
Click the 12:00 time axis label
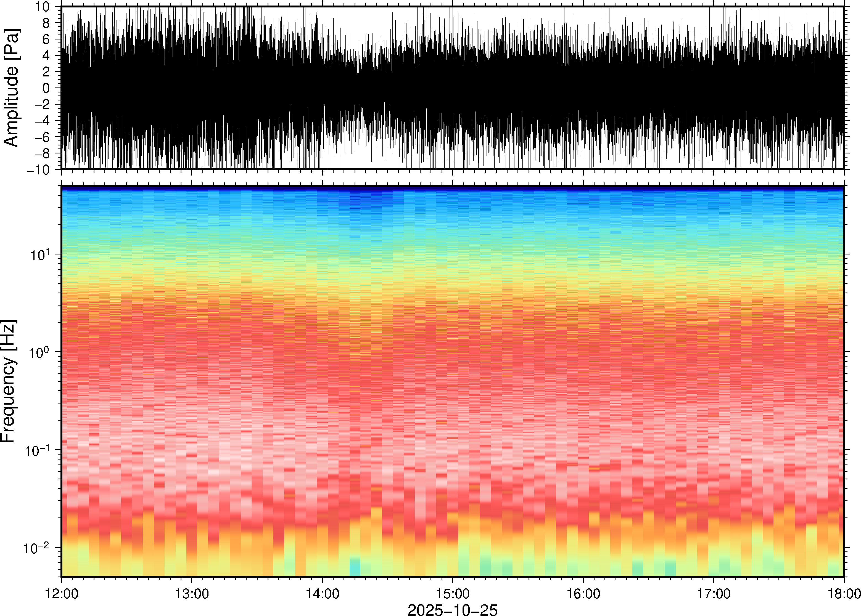pos(62,594)
